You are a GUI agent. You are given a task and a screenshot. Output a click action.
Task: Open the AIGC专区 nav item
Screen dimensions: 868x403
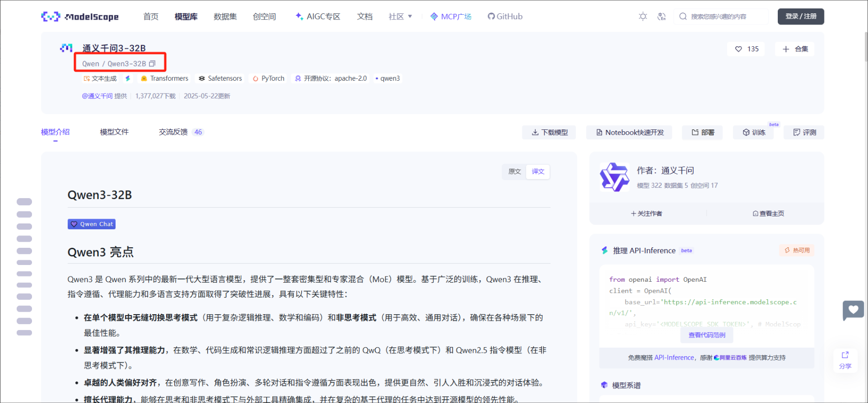(x=318, y=16)
